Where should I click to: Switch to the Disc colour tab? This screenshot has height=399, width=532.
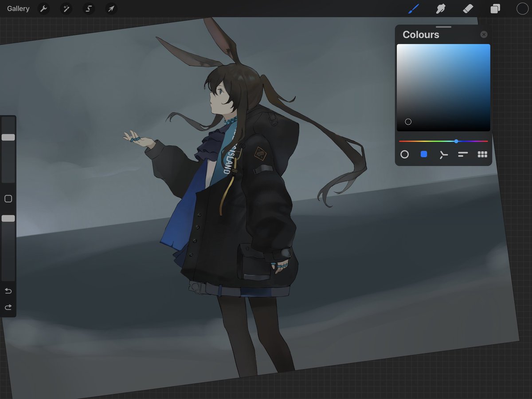pos(404,154)
